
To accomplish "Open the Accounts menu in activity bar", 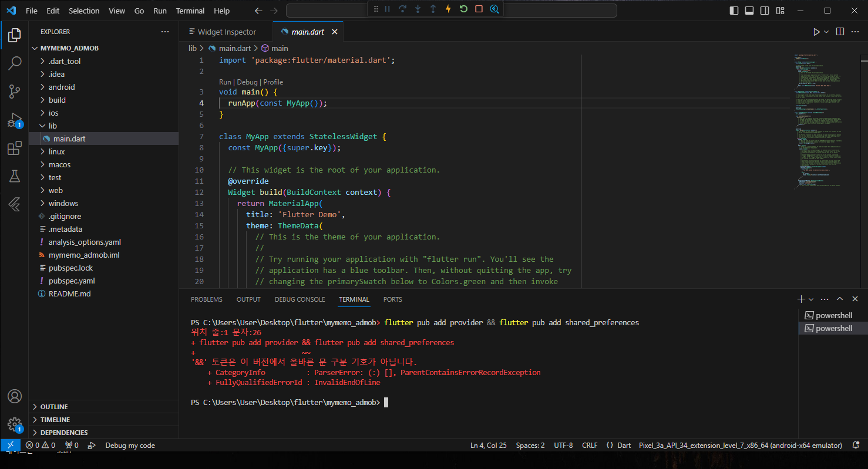I will click(x=15, y=396).
